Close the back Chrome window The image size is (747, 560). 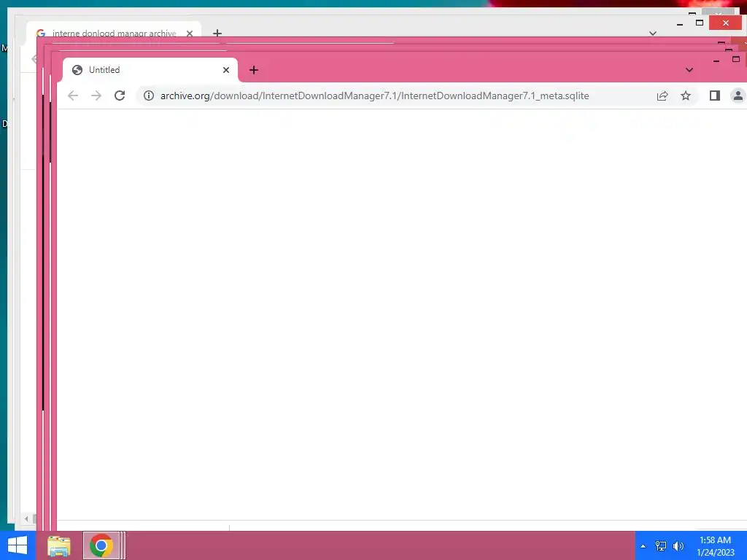(x=725, y=23)
